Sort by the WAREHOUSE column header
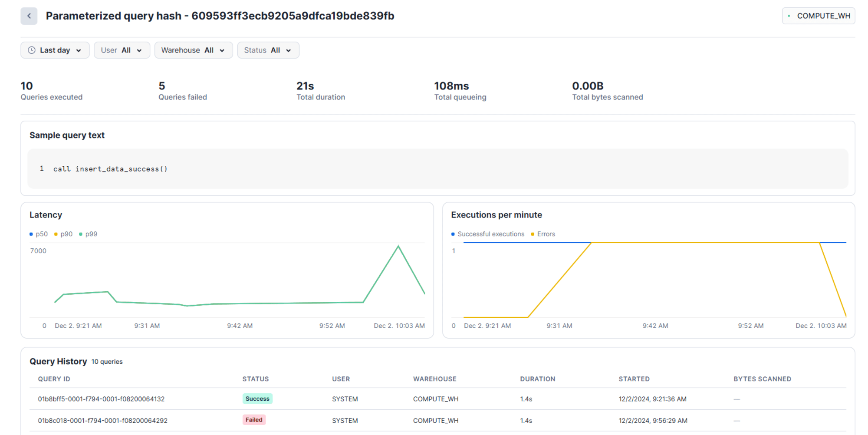This screenshot has width=868, height=435. 435,379
